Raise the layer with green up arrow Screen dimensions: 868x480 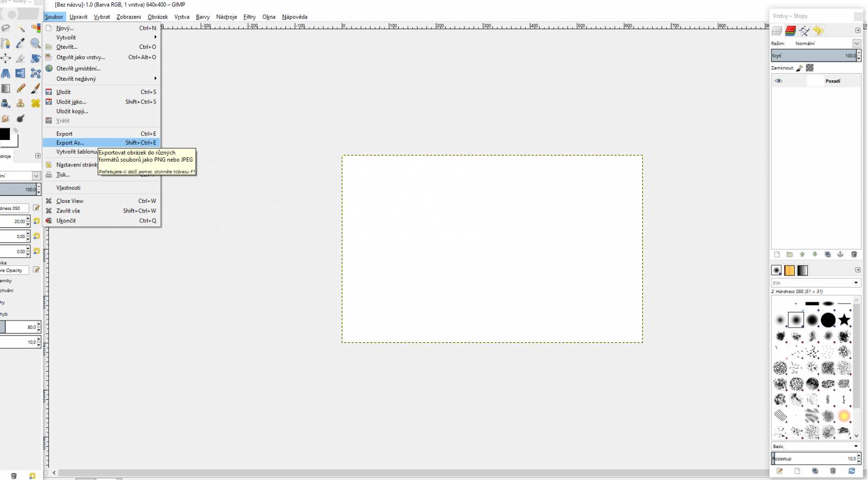[x=802, y=254]
